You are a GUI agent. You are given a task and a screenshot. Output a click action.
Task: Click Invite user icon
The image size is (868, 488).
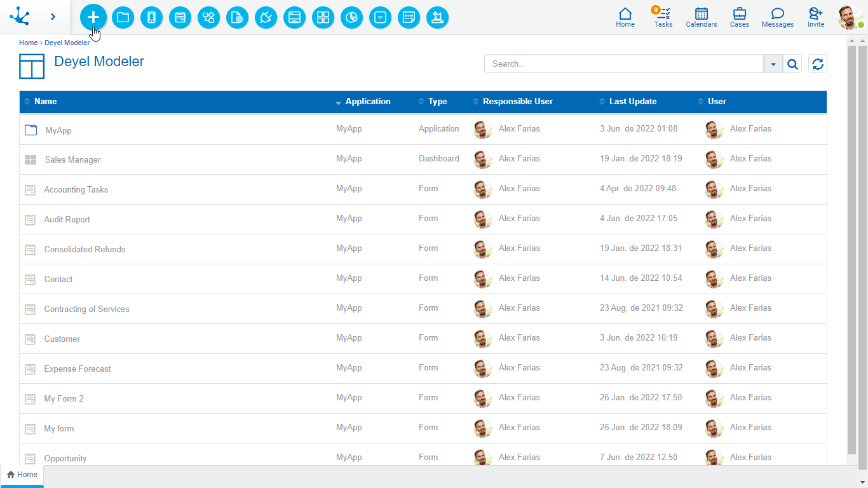coord(816,17)
